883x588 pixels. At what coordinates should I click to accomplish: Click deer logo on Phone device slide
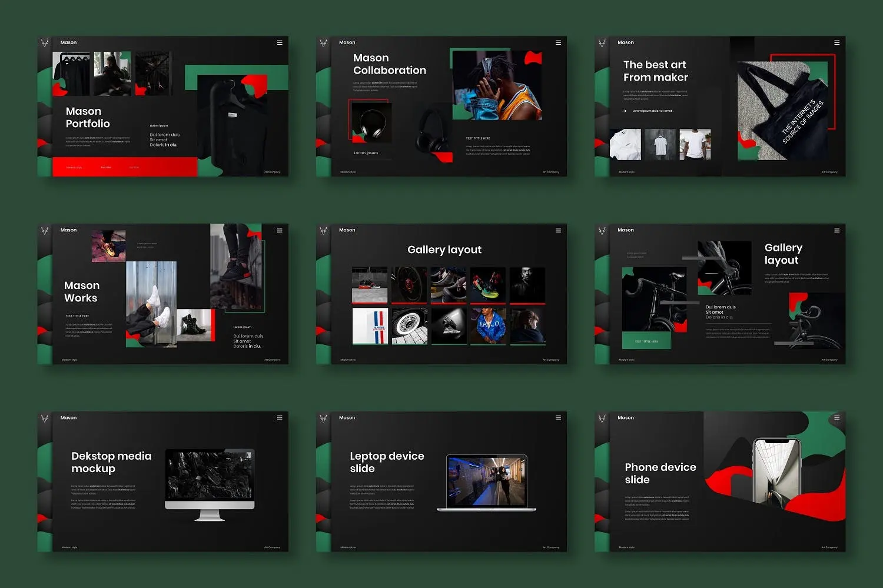click(602, 418)
